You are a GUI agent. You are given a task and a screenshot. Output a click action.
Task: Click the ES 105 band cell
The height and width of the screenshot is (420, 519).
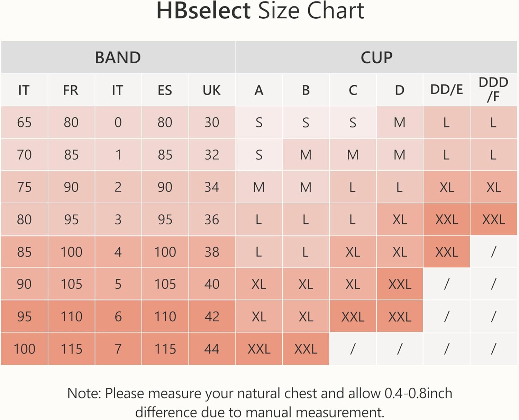point(165,284)
